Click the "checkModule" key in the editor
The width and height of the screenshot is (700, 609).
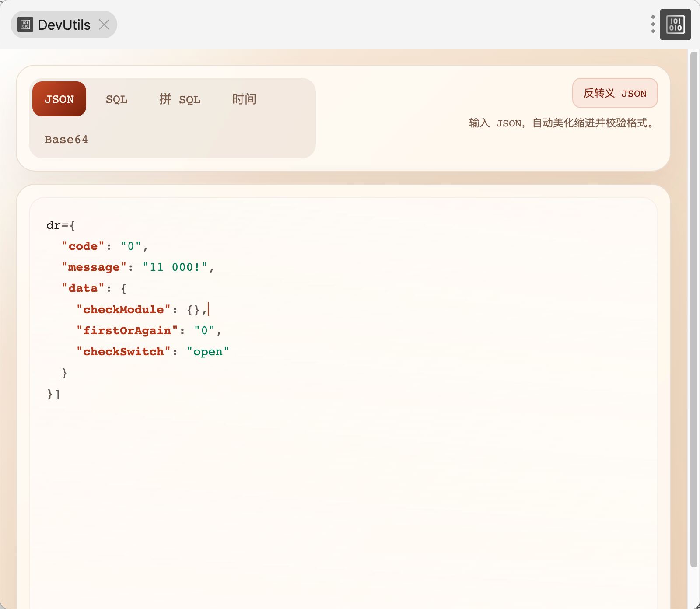pyautogui.click(x=123, y=310)
